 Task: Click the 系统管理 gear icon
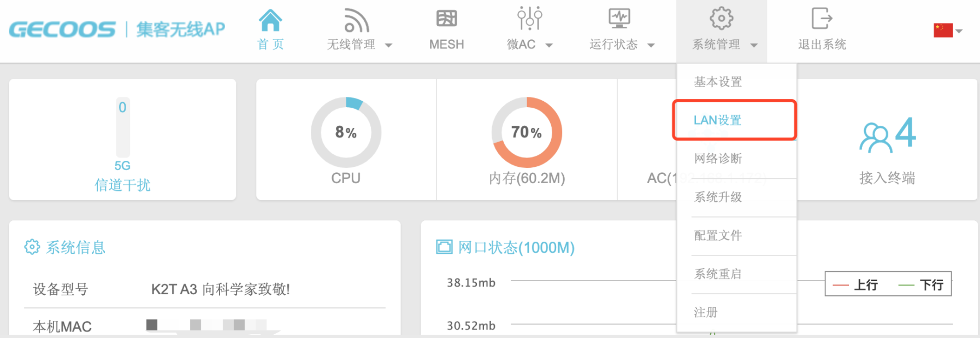click(x=721, y=18)
